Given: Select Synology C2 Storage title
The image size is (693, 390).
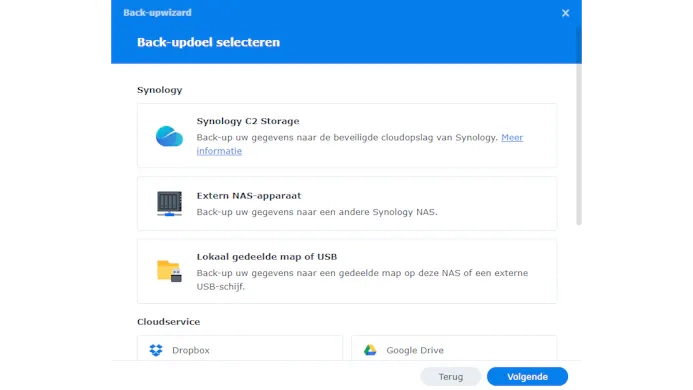Looking at the screenshot, I should pyautogui.click(x=248, y=121).
